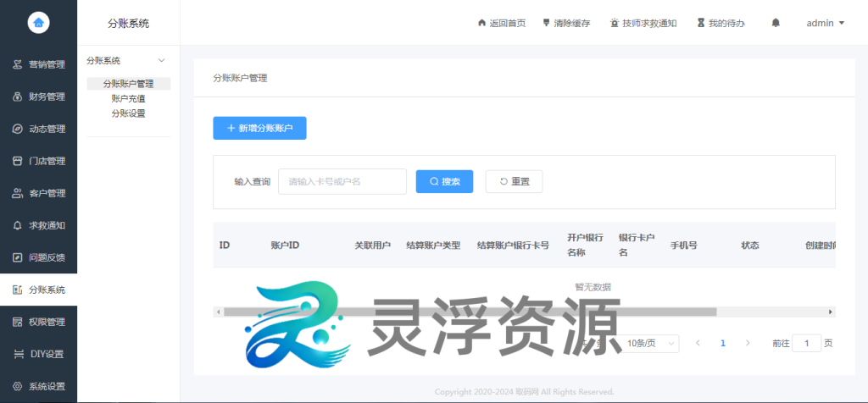Click the notification bell icon in header
This screenshot has height=403, width=868.
pyautogui.click(x=776, y=23)
